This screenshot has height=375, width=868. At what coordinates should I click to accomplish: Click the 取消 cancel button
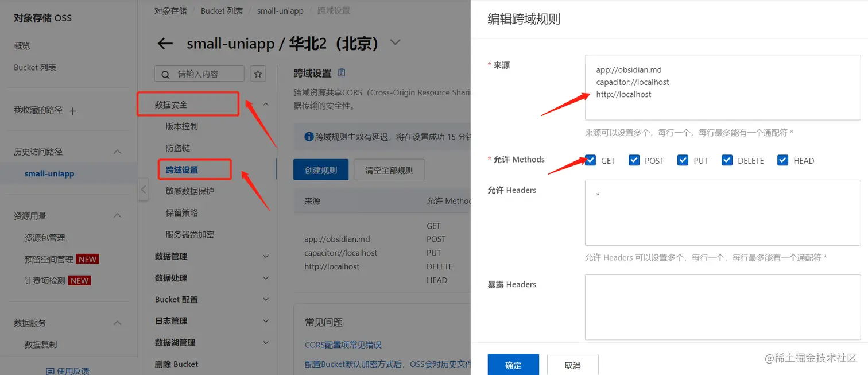[x=573, y=365]
